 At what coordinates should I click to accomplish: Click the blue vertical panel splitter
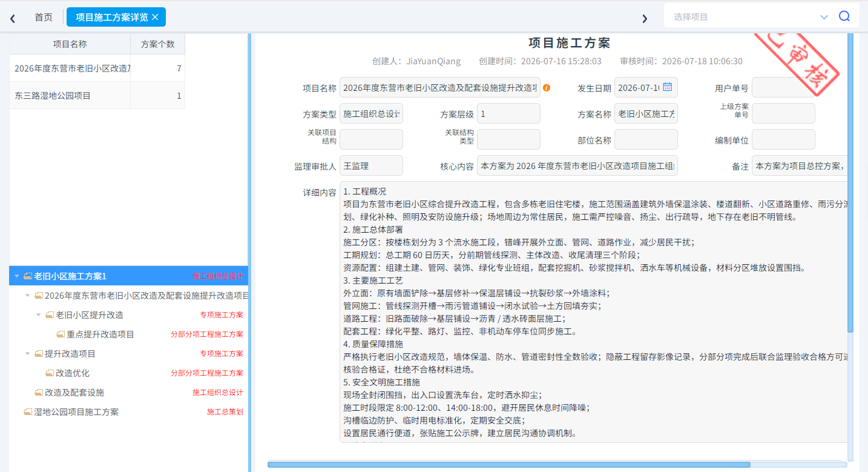tap(249, 253)
